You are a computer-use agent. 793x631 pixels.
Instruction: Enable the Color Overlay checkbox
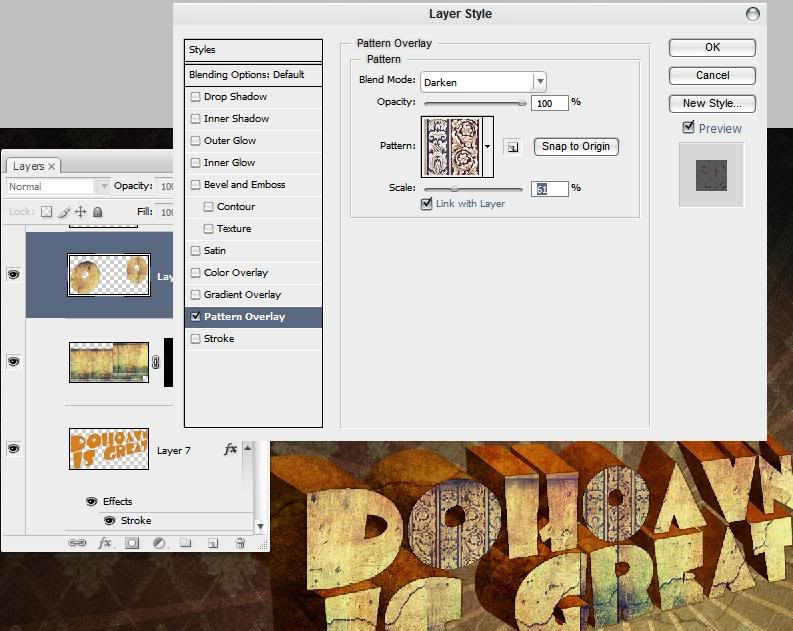pos(195,273)
